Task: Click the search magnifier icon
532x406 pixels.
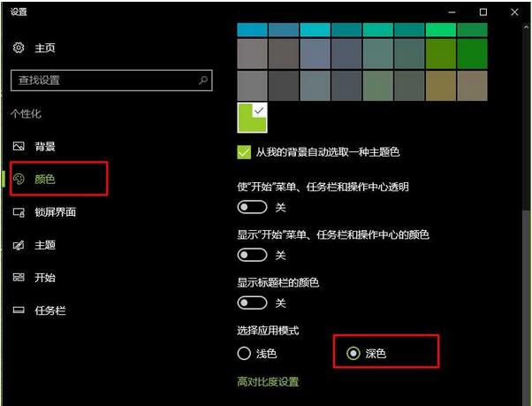Action: tap(203, 80)
